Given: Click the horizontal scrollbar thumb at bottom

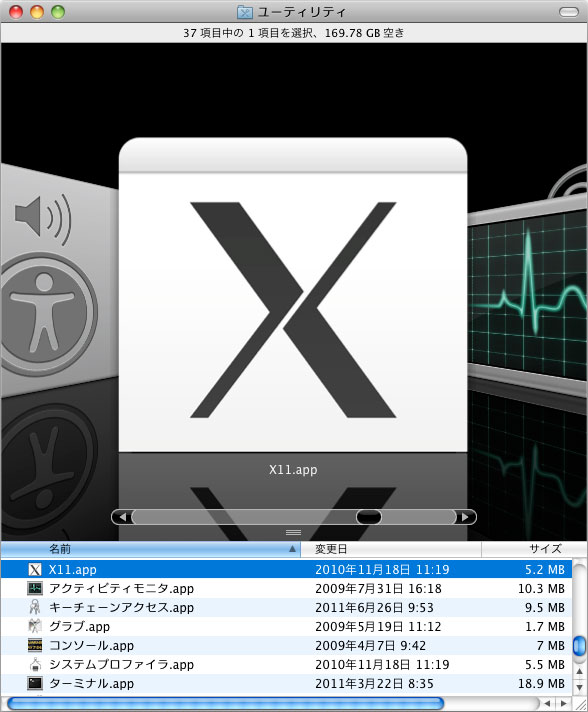Looking at the screenshot, I should [x=225, y=703].
